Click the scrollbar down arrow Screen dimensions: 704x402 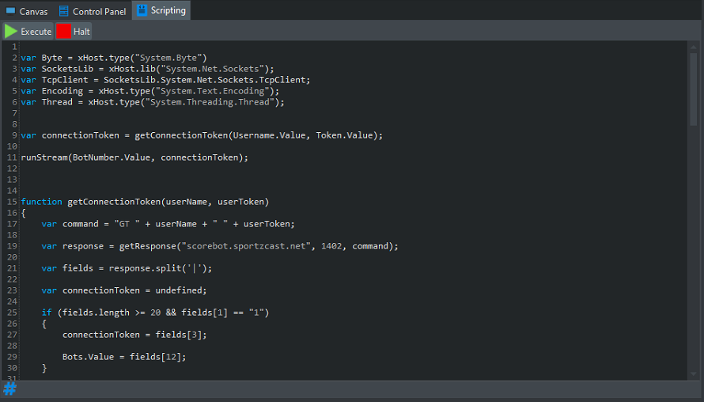pyautogui.click(x=693, y=373)
